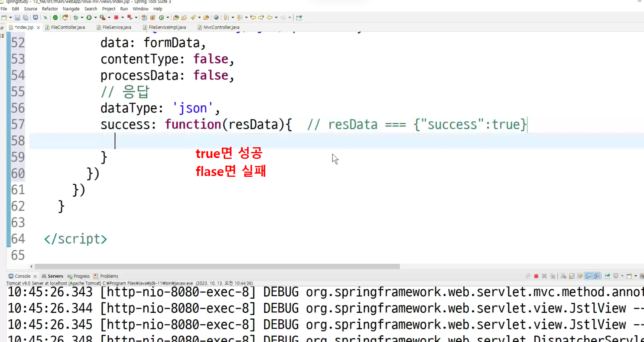644x342 pixels.
Task: Open the Navigate menu
Action: (x=71, y=9)
